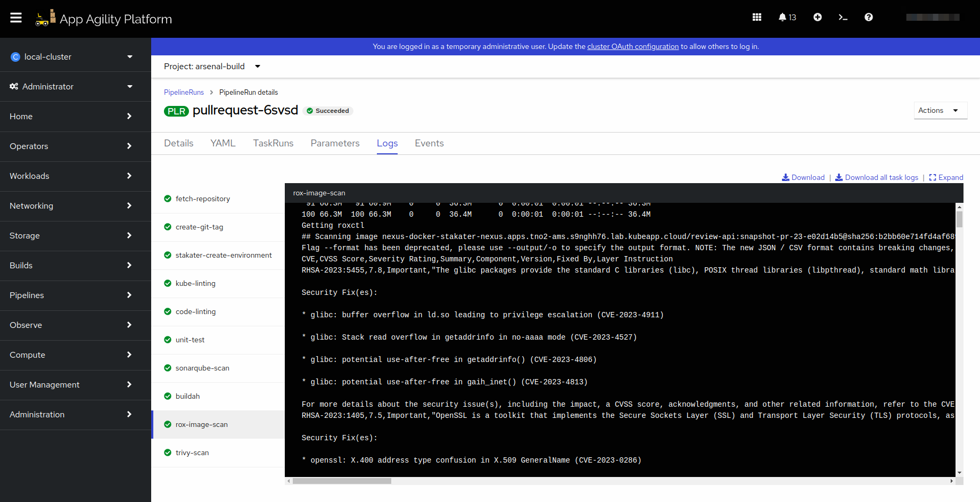This screenshot has height=502, width=980.
Task: Click the success indicator on trivy-scan
Action: (167, 452)
